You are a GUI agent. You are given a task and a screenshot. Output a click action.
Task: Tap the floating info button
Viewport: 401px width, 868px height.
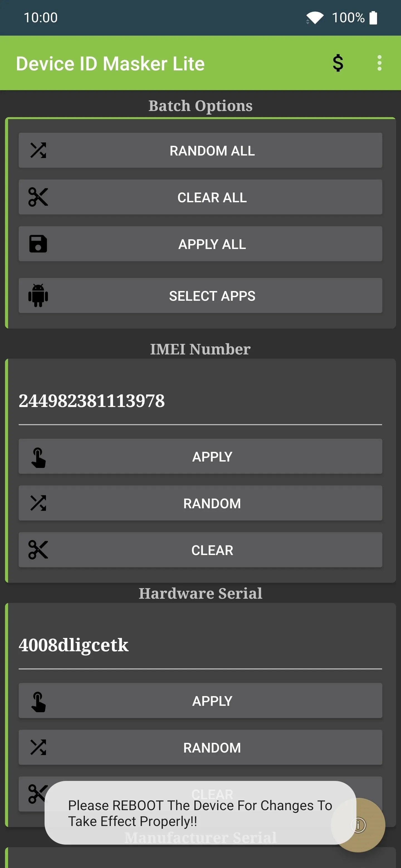coord(358,825)
